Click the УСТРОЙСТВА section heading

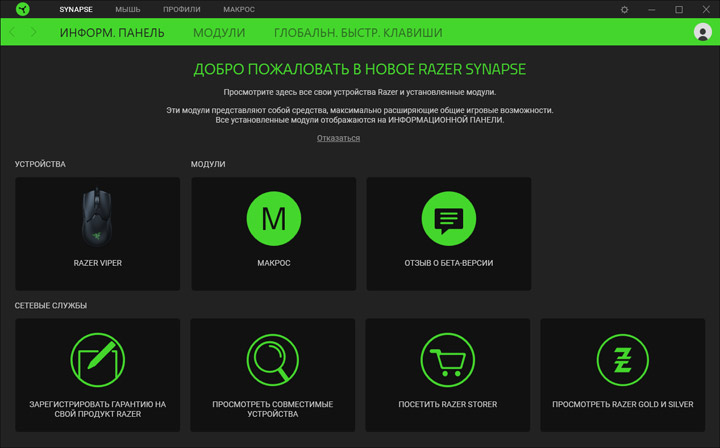(x=40, y=164)
